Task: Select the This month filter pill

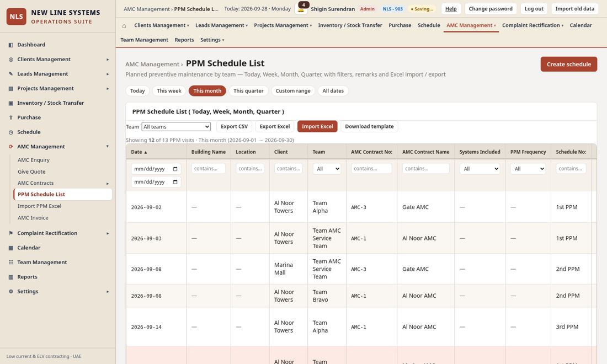Action: coord(207,91)
